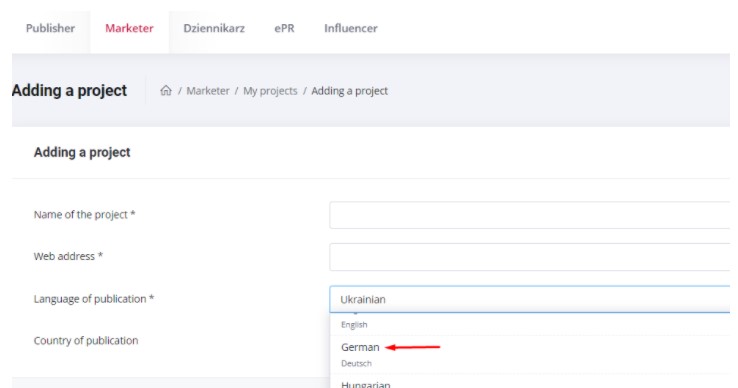Open My projects breadcrumb link
Image resolution: width=738 pixels, height=388 pixels.
(x=270, y=91)
